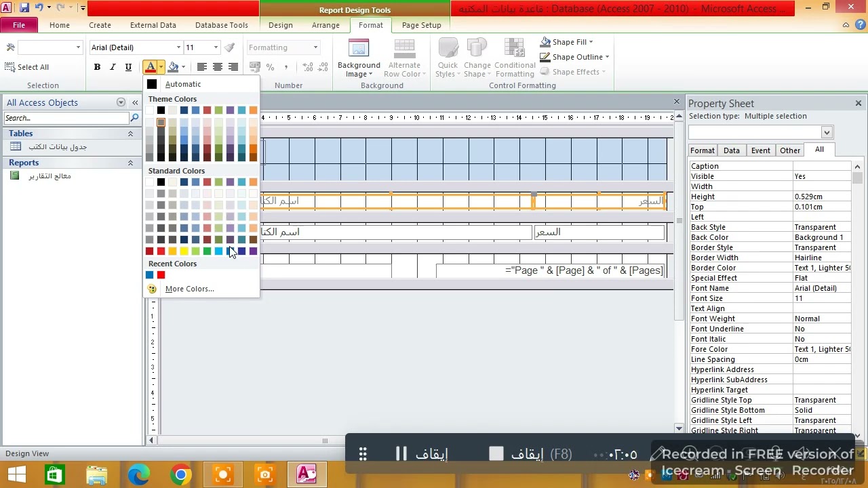Open Background Image menu

(359, 59)
